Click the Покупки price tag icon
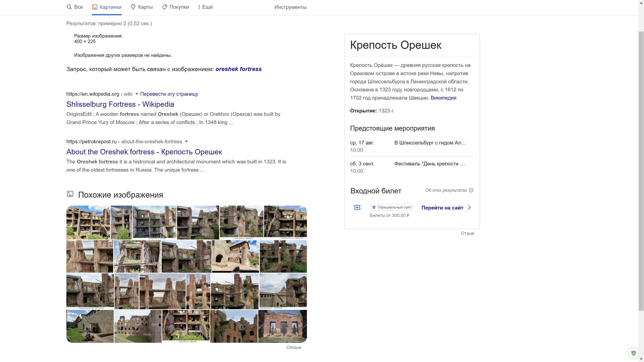 pos(164,7)
